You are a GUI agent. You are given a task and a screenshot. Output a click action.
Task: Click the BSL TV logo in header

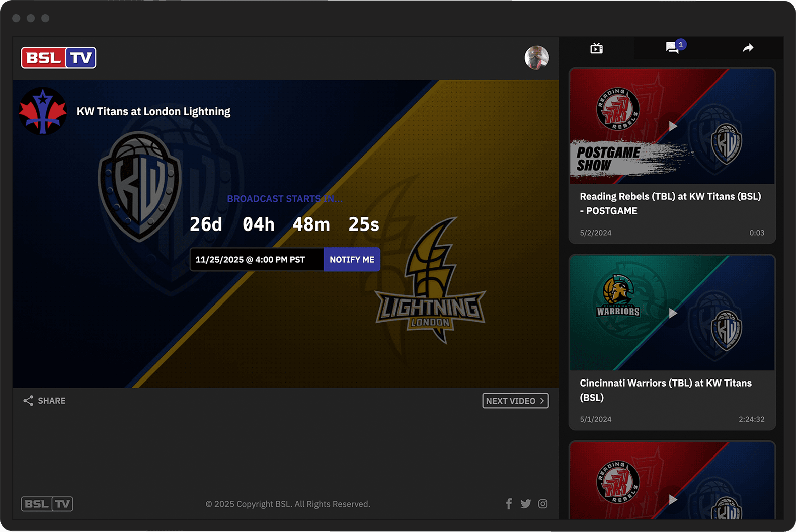coord(58,58)
